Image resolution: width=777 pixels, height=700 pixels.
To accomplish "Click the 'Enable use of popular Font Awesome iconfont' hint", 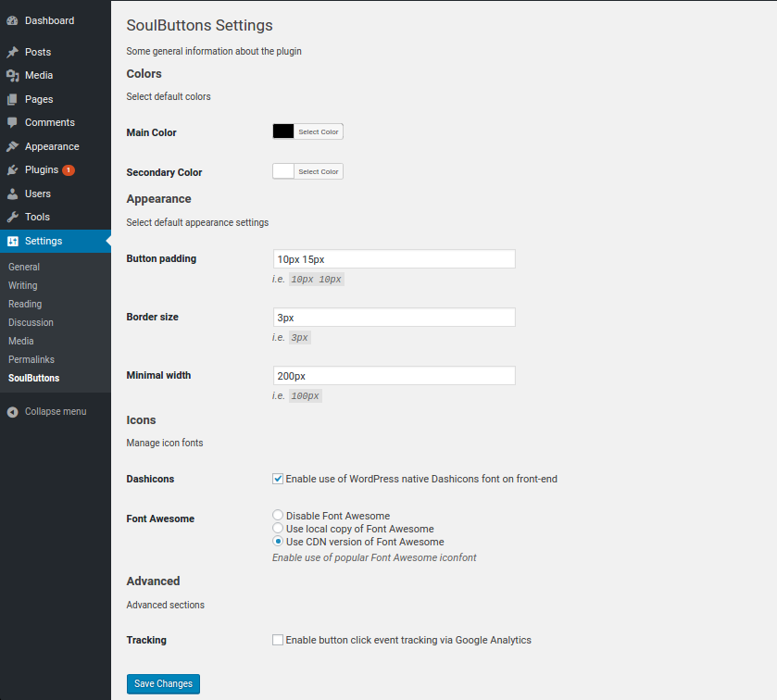I will coord(374,557).
